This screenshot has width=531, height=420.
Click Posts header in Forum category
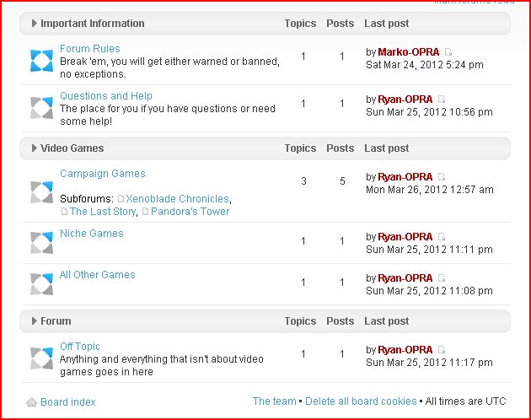(340, 321)
